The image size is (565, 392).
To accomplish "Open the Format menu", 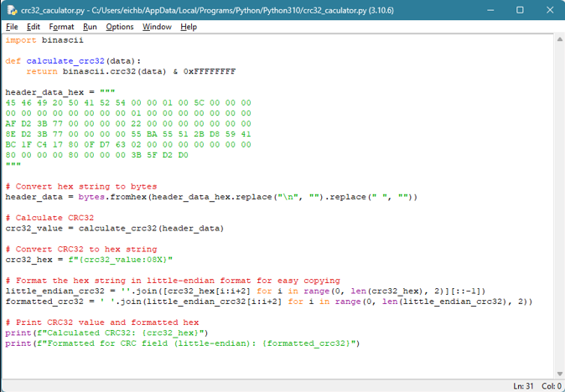I will [x=61, y=27].
